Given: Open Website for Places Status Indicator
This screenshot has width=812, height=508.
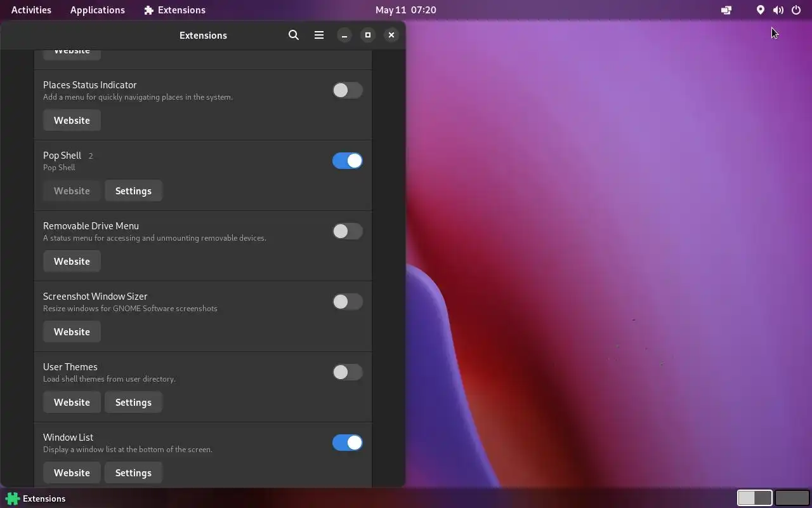Looking at the screenshot, I should [72, 121].
